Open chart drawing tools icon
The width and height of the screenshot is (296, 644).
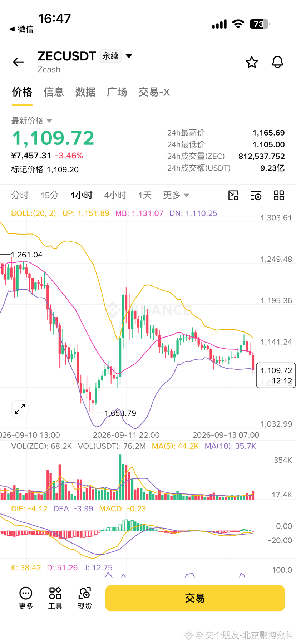(233, 195)
